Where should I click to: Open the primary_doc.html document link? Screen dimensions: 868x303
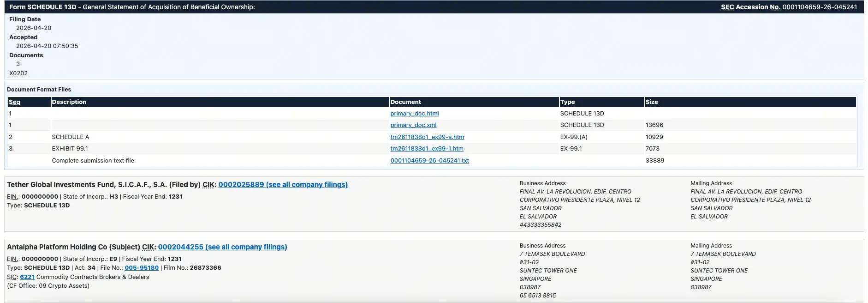(415, 114)
